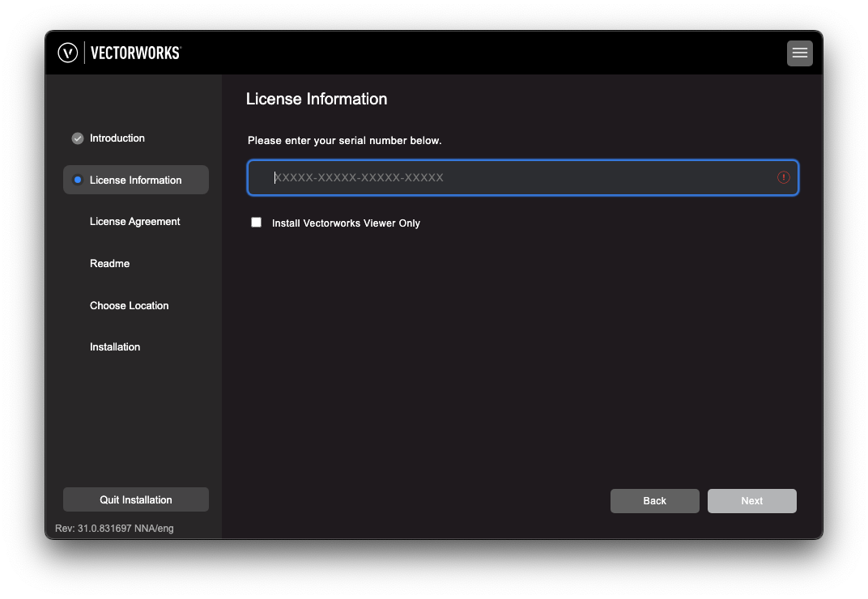Open the hamburger menu in the header

(x=799, y=53)
